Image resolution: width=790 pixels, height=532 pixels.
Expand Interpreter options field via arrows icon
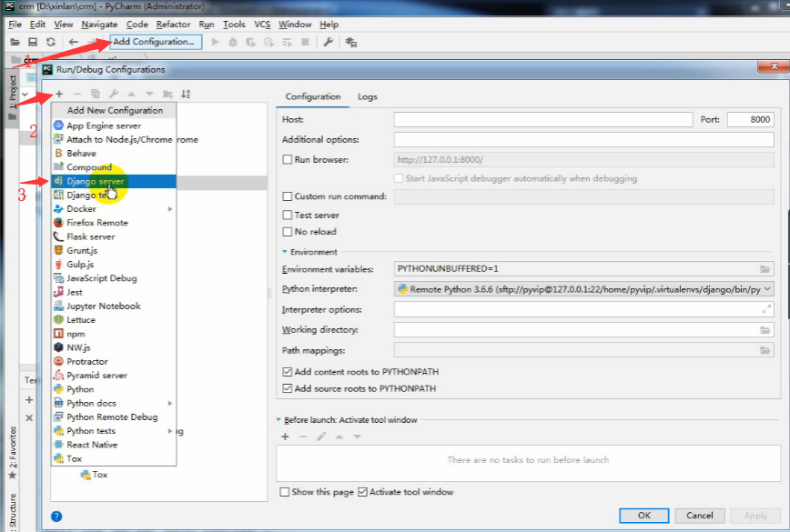click(766, 309)
